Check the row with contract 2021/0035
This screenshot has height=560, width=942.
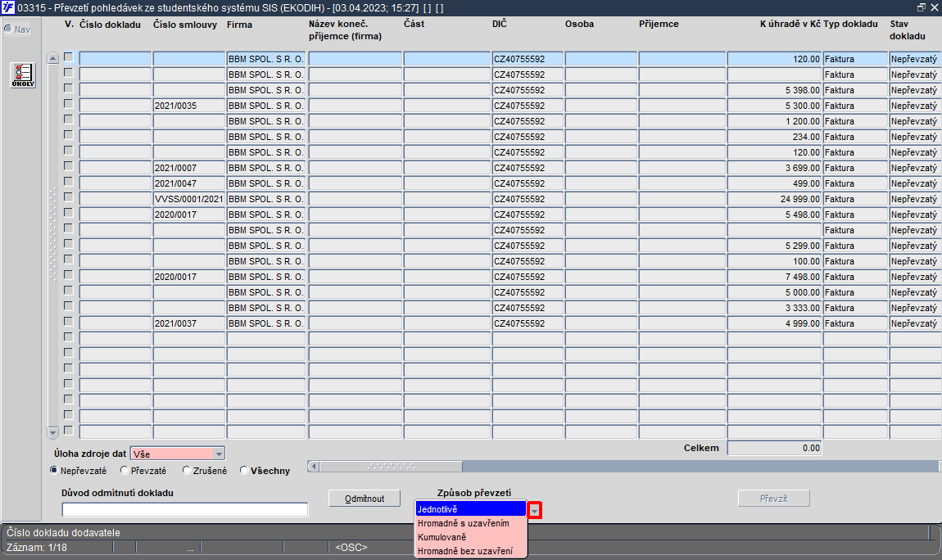pos(69,105)
